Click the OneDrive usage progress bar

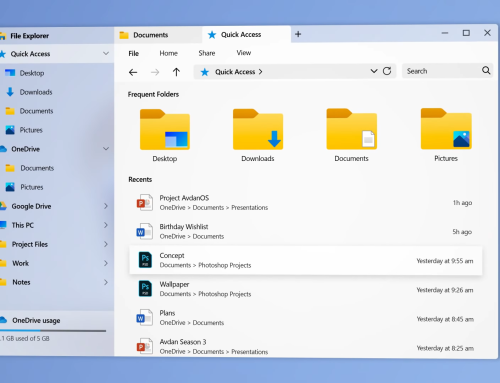tap(53, 331)
